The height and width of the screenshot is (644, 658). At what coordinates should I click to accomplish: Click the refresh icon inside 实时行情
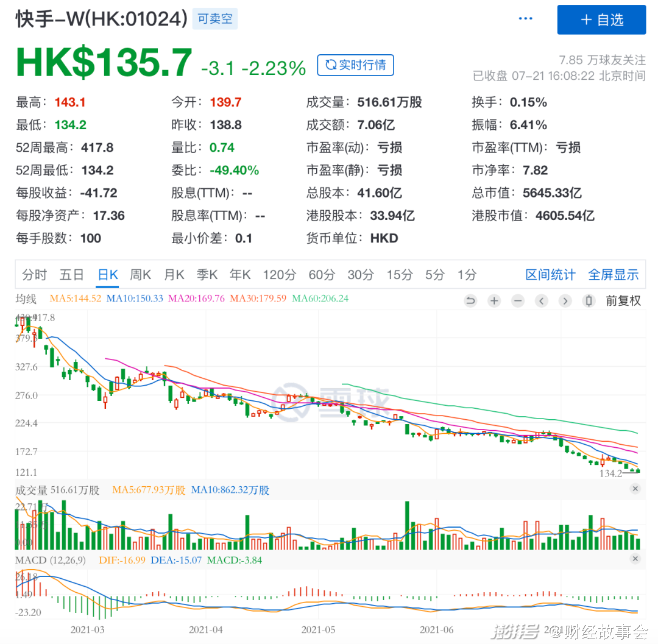coord(331,65)
